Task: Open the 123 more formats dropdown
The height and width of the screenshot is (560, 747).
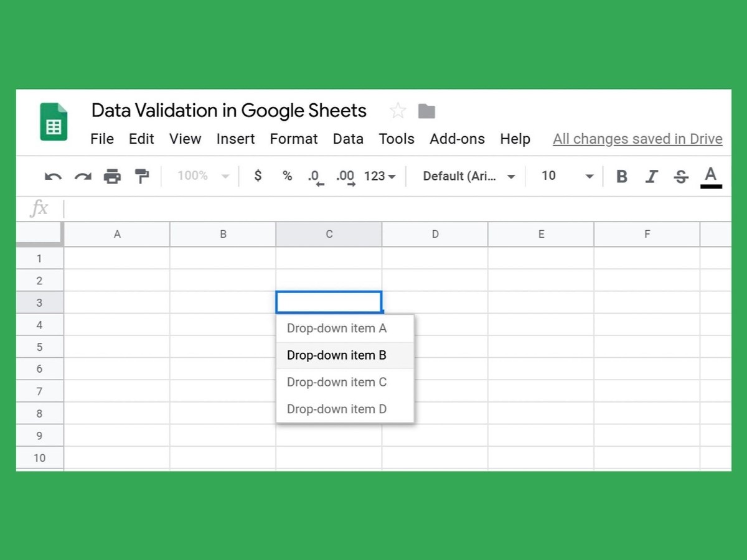Action: (x=380, y=176)
